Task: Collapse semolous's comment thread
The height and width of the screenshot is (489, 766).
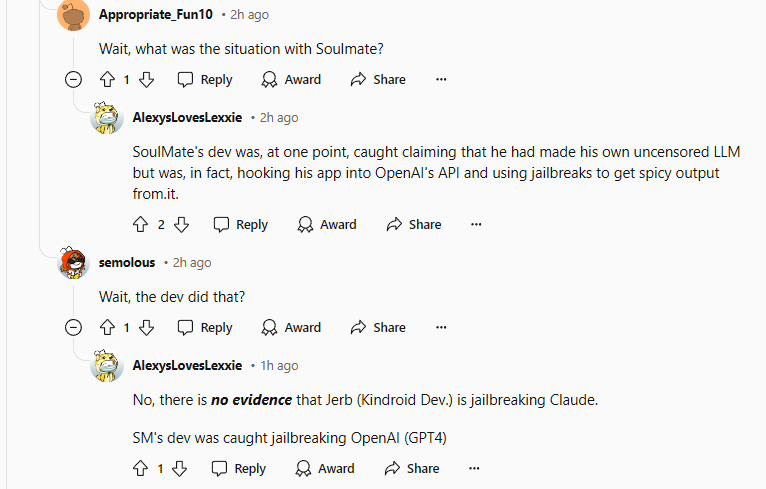Action: click(x=73, y=328)
